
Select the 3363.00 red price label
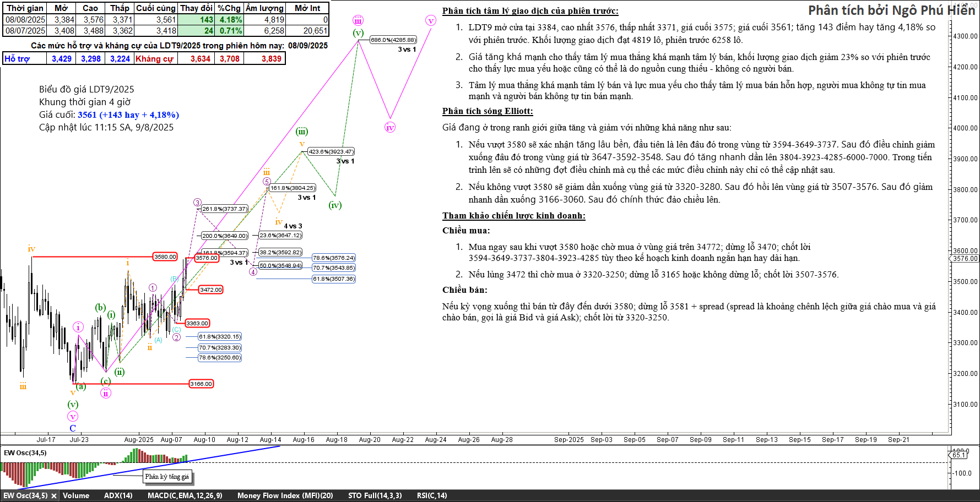[197, 323]
